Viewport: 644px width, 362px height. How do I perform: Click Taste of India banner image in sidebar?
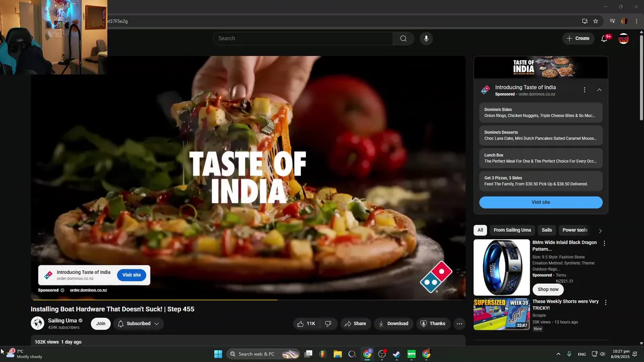541,67
